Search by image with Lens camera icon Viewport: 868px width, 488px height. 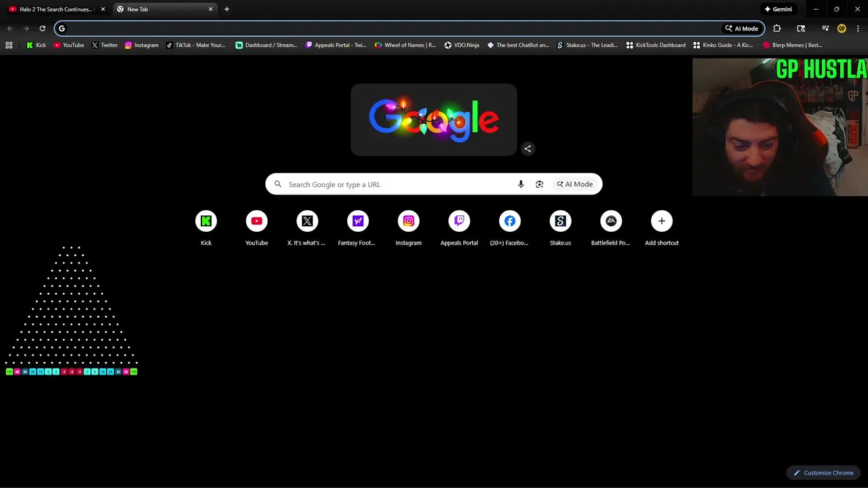click(539, 184)
